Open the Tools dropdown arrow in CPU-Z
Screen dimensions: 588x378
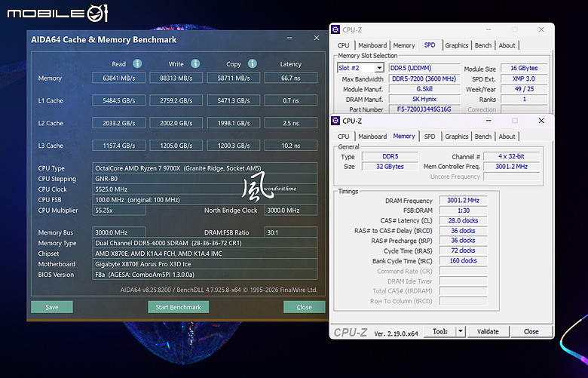tap(461, 331)
